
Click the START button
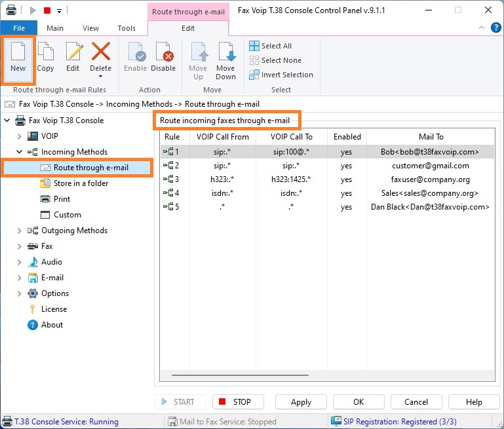click(x=180, y=402)
